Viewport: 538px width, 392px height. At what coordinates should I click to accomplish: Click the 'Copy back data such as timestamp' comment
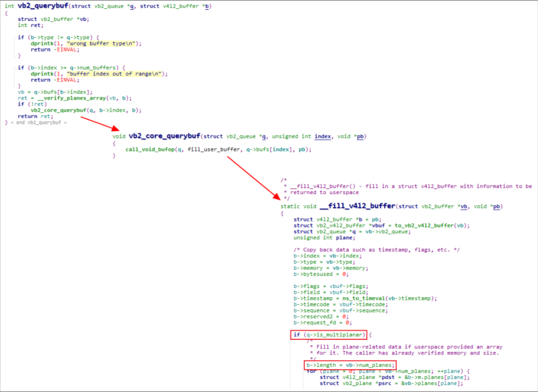point(377,250)
